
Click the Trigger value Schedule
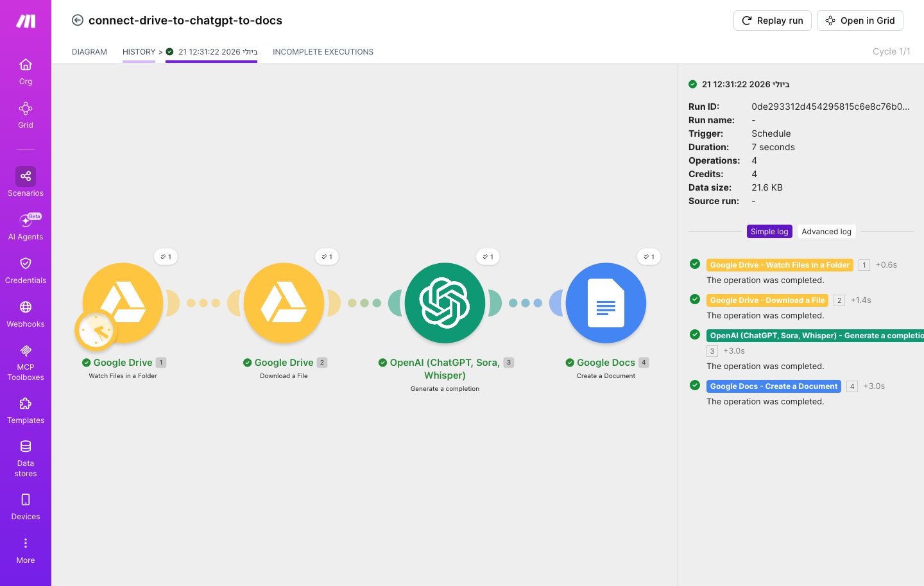pyautogui.click(x=771, y=134)
